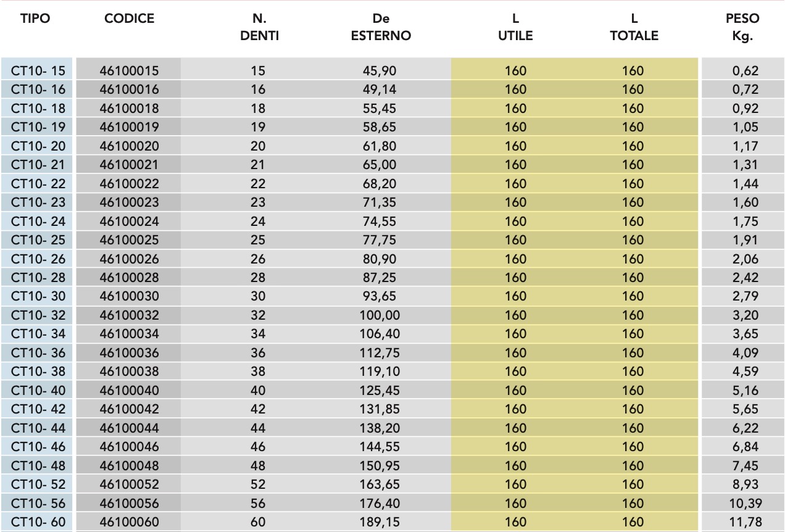Click product code 46100020

click(129, 146)
